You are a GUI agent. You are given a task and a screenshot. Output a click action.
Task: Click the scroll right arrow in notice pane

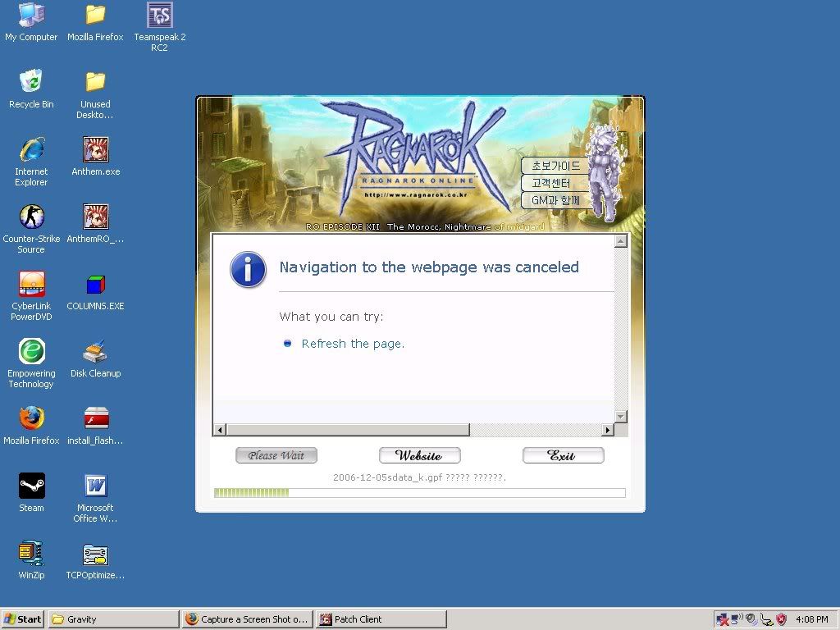tap(608, 430)
